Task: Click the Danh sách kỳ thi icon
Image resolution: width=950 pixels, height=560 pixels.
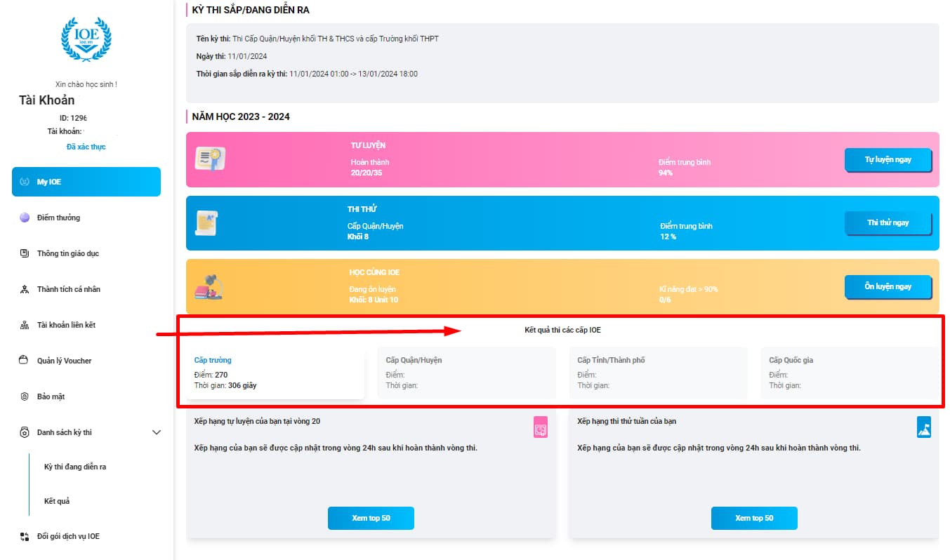Action: 25,432
